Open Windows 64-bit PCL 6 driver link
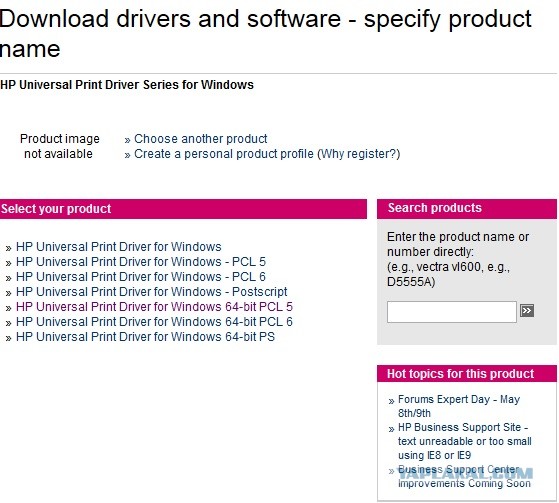Viewport: 559px width, 503px height. tap(154, 322)
